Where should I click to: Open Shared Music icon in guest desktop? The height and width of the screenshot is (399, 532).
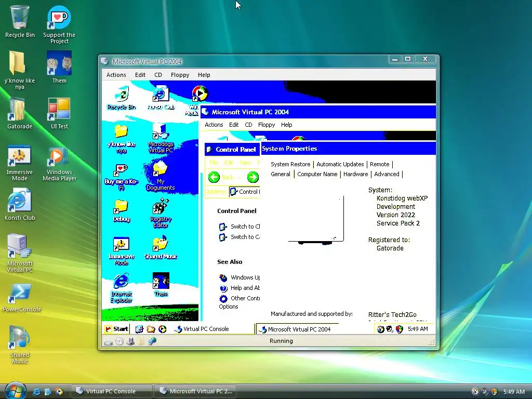(x=161, y=248)
